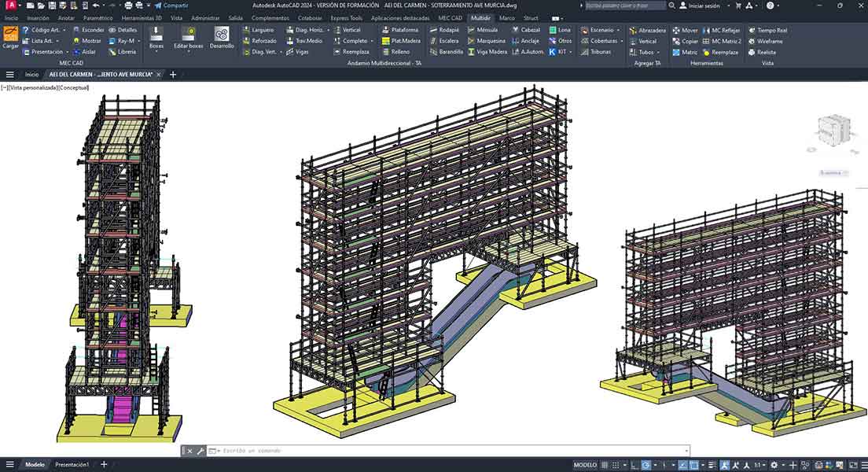The image size is (868, 472).
Task: Select the Abrazadera tool
Action: tap(650, 30)
